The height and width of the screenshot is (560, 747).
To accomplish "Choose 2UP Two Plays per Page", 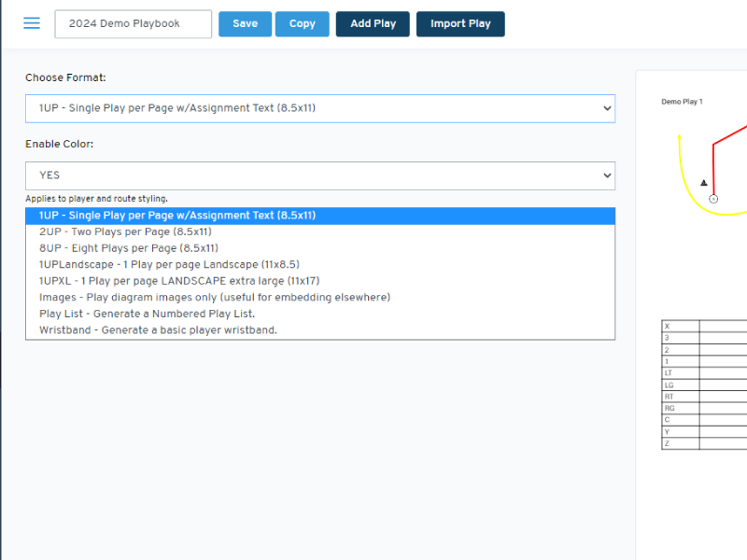I will 125,231.
